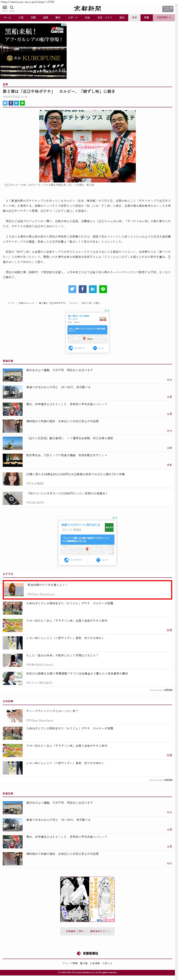Click small LINE icon under headline

click(x=22, y=103)
